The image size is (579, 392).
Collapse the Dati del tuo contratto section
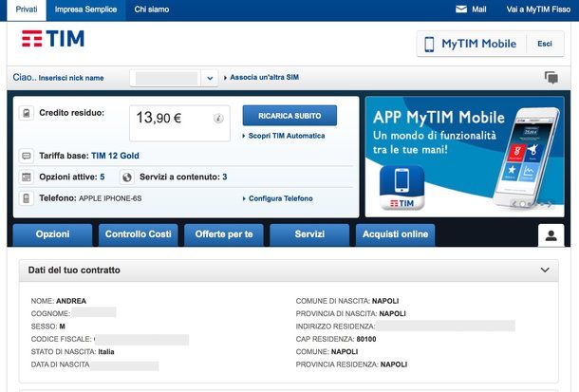click(545, 270)
